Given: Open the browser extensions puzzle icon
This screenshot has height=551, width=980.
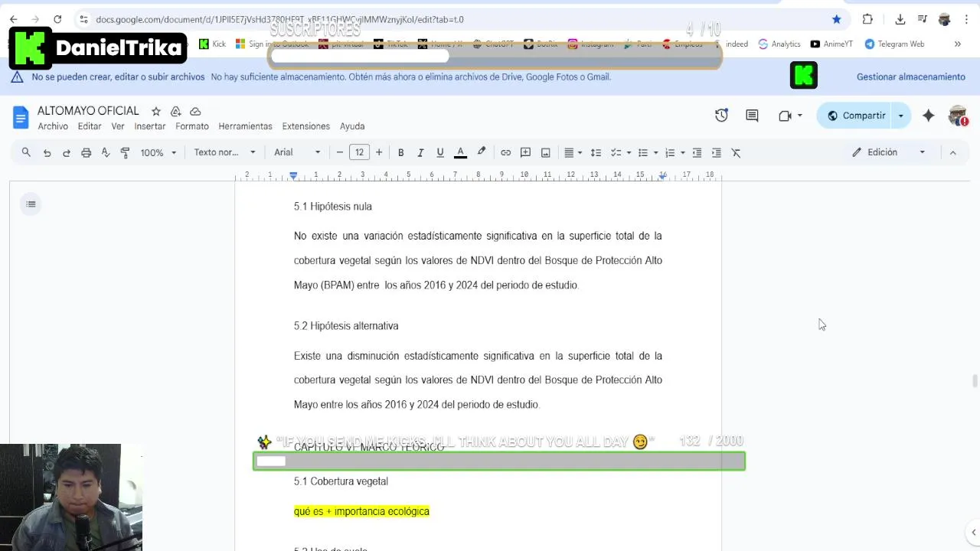Looking at the screenshot, I should click(867, 19).
